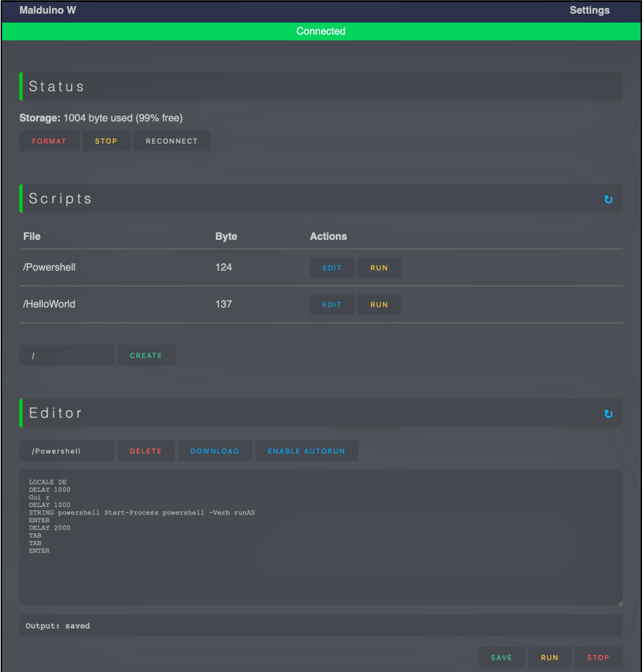Run the /HelloWorld script

(x=379, y=305)
